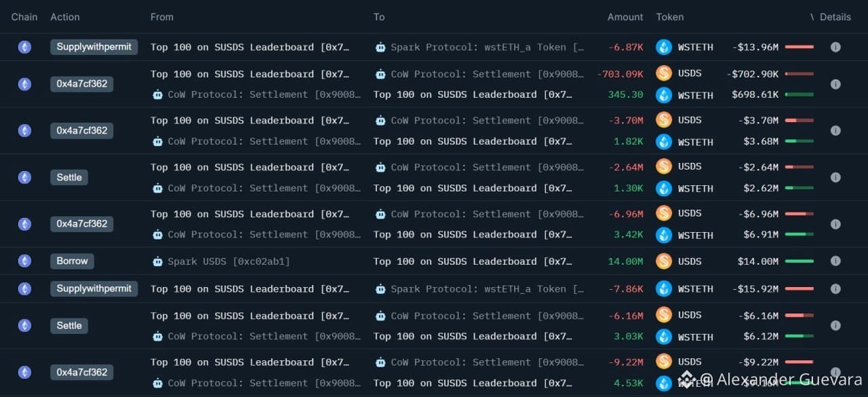Click the Ethereum icon in the -6.87K Supplywithpermit row
Viewport: 868px width, 397px height.
pos(24,47)
